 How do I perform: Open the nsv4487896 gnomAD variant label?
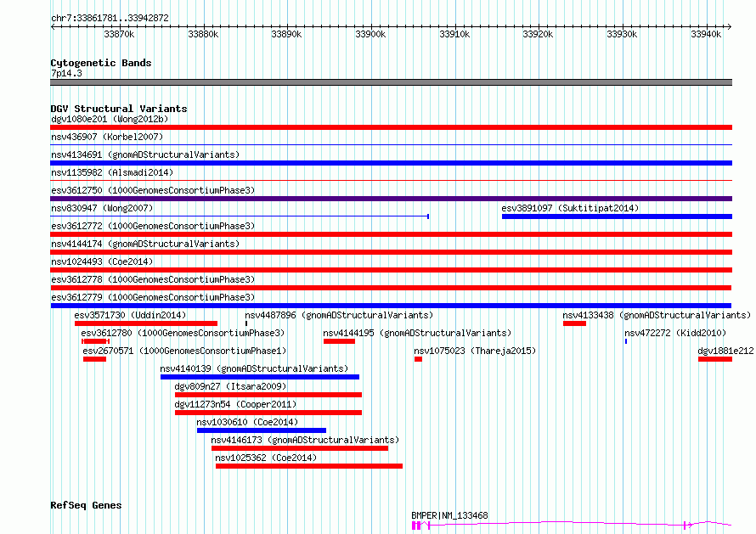click(339, 315)
